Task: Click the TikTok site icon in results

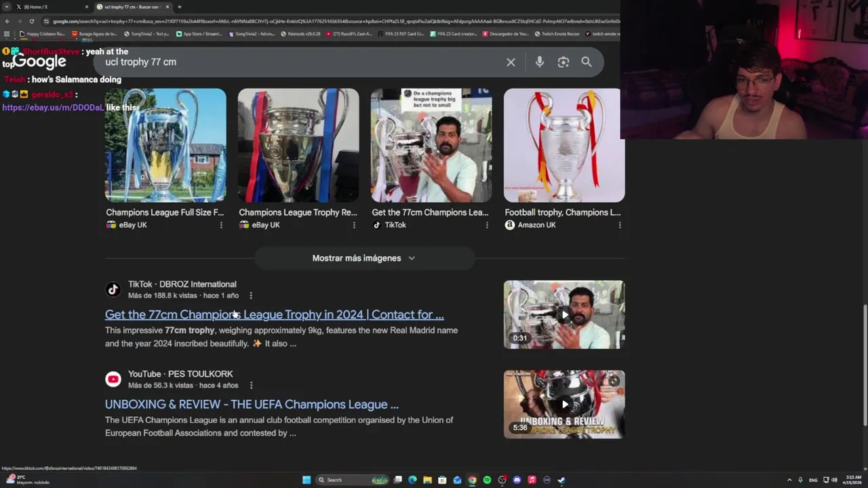Action: (x=113, y=289)
